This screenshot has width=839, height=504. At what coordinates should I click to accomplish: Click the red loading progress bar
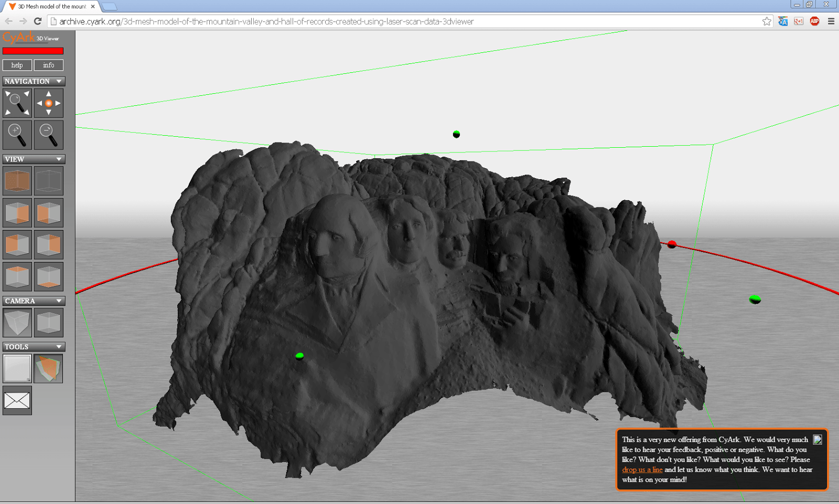click(x=33, y=51)
